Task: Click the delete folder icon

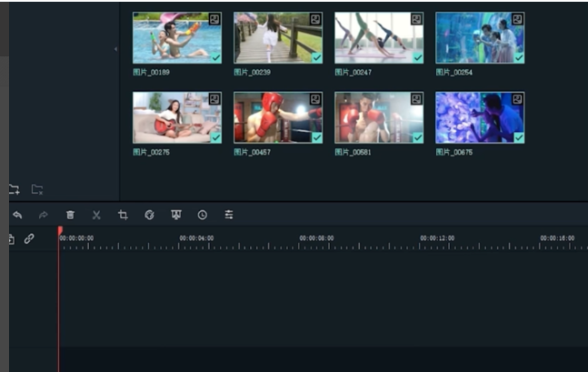Action: coord(37,189)
